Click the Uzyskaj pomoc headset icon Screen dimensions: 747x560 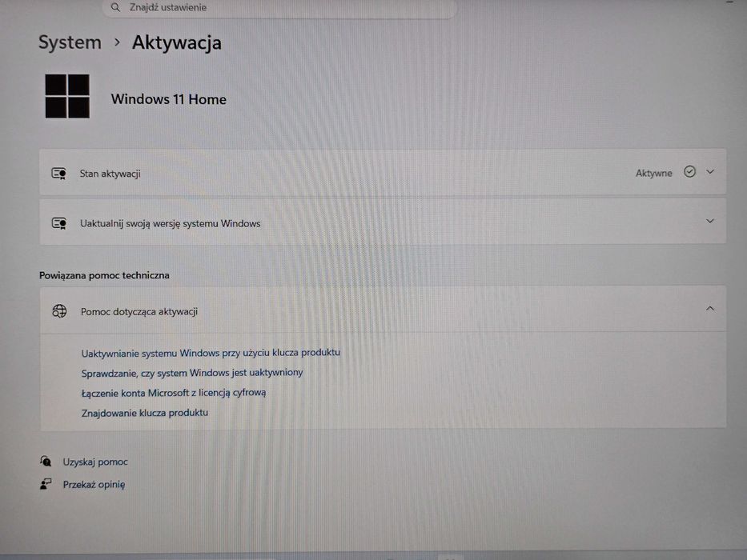pyautogui.click(x=46, y=462)
